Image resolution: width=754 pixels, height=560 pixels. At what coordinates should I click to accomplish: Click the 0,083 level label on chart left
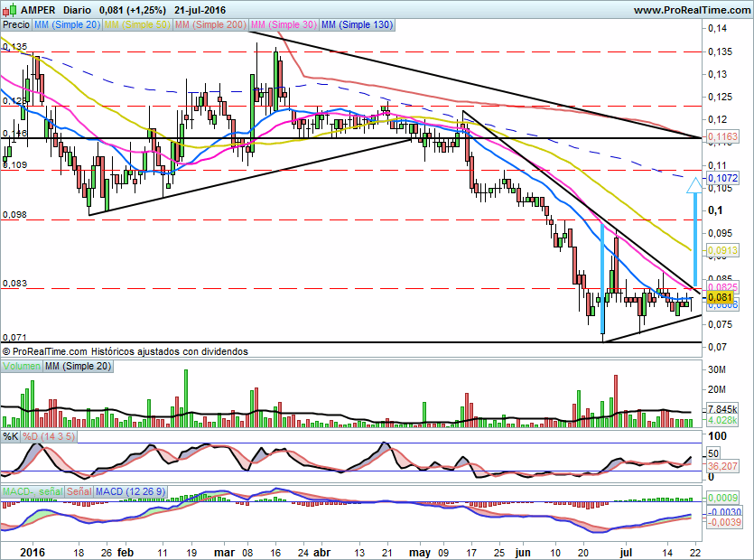coord(15,284)
